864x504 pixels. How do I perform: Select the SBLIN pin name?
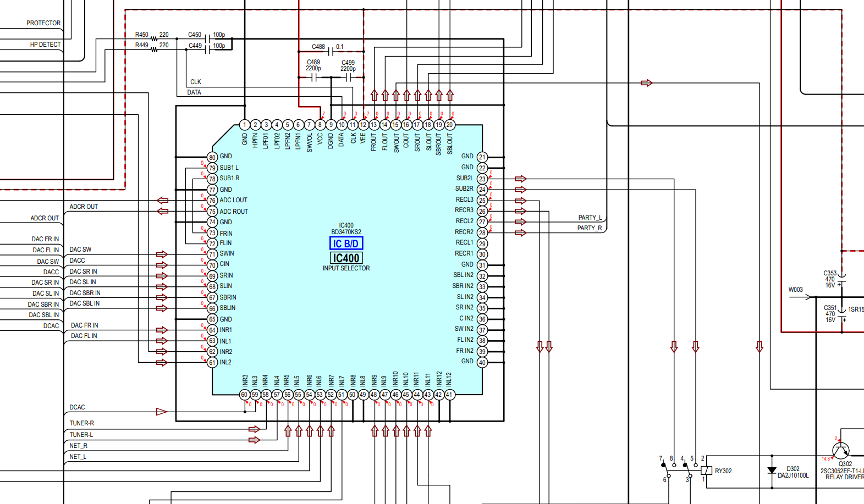[228, 308]
